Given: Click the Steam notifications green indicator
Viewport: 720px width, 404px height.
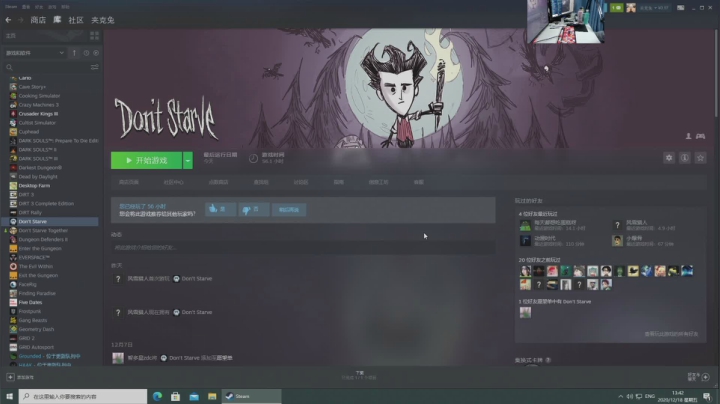Looking at the screenshot, I should point(617,8).
